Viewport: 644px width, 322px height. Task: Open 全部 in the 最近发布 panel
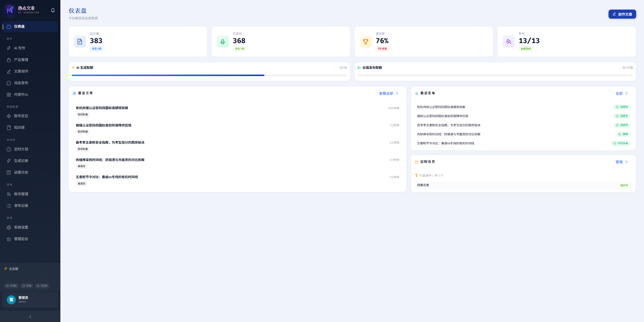coord(622,93)
